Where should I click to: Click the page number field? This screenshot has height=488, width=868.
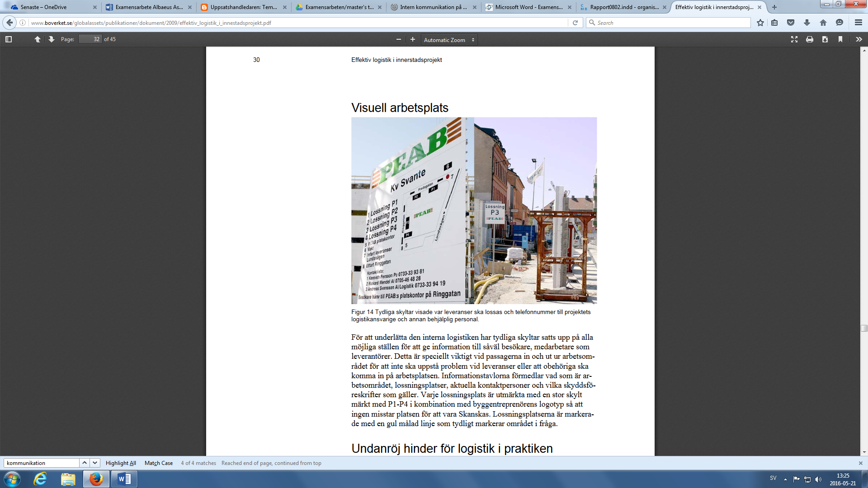pyautogui.click(x=90, y=39)
